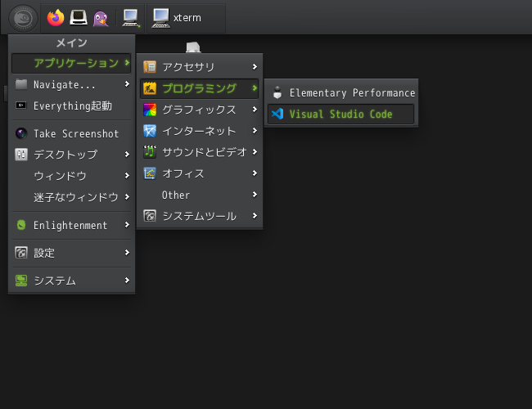Launch Pidgin purple bird icon

click(101, 18)
